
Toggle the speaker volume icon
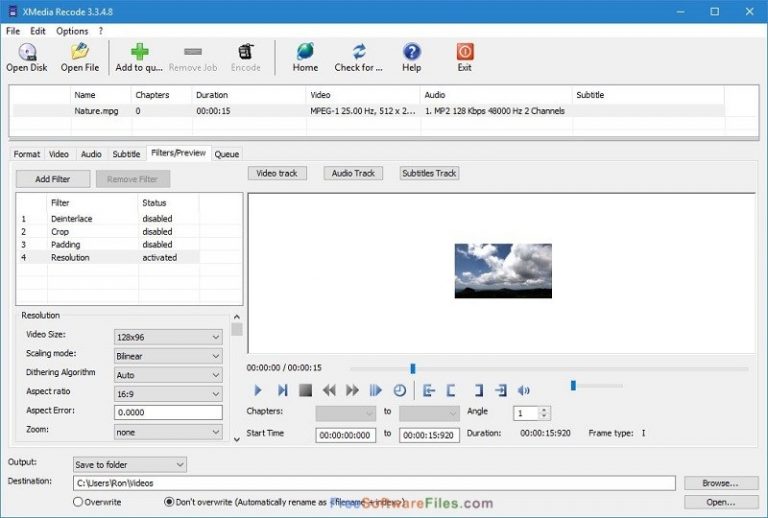(x=524, y=390)
